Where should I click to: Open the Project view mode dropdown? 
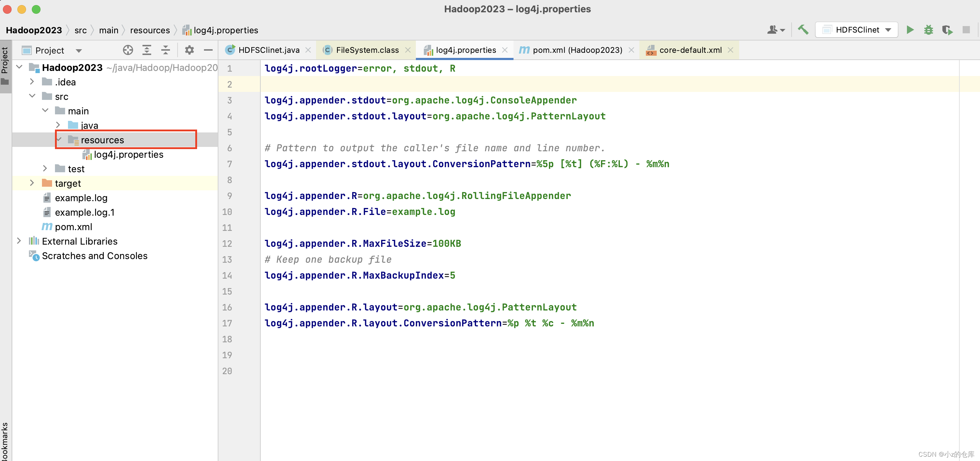tap(79, 51)
